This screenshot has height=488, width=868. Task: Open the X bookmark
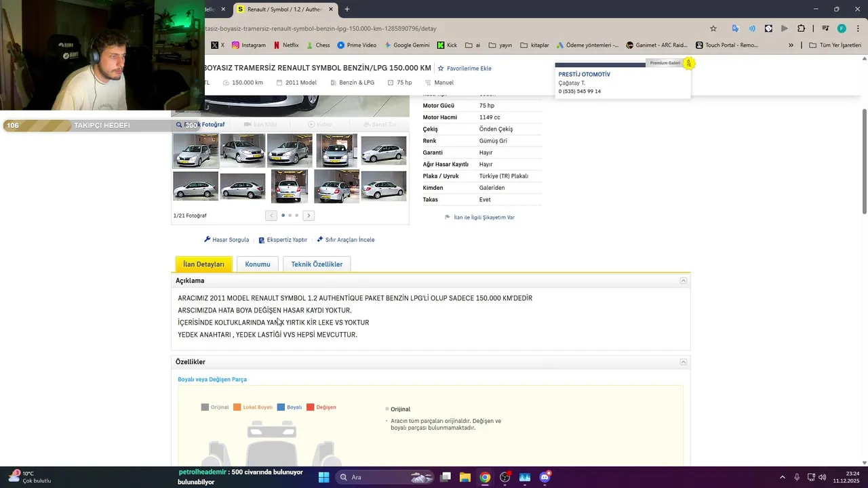pos(218,45)
